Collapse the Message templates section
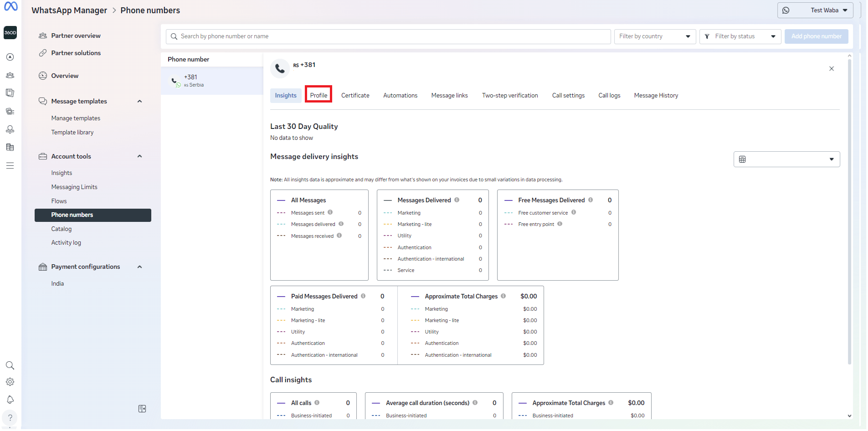 point(140,102)
